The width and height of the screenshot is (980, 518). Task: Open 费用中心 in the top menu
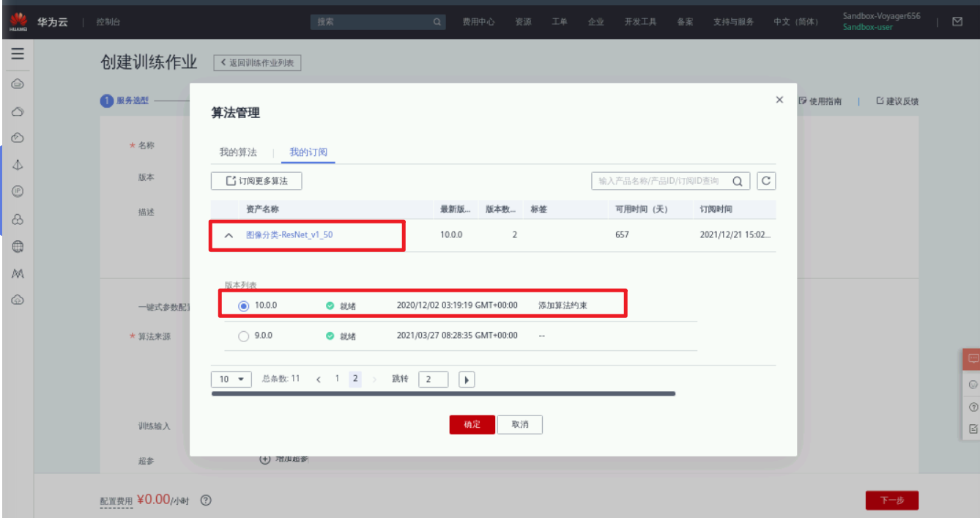pyautogui.click(x=478, y=22)
